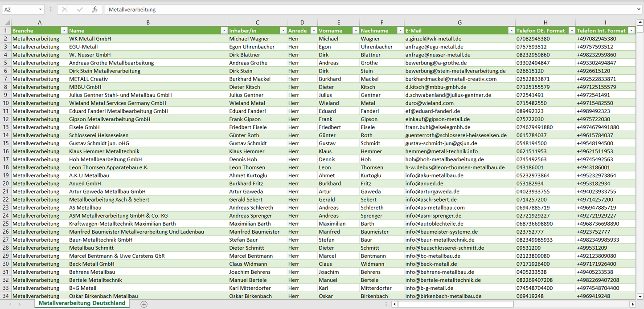Click the horizontal scrollbar right arrow
This screenshot has width=644, height=309.
pyautogui.click(x=632, y=304)
